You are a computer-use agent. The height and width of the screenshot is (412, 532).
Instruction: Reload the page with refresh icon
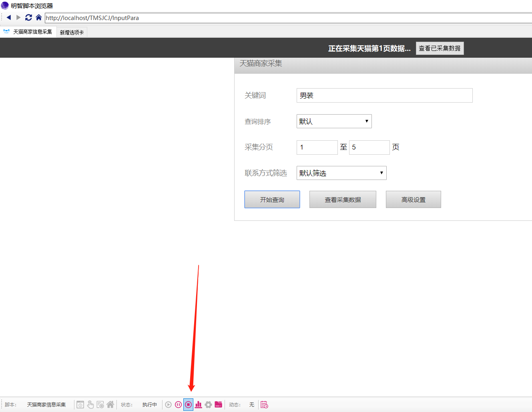28,18
